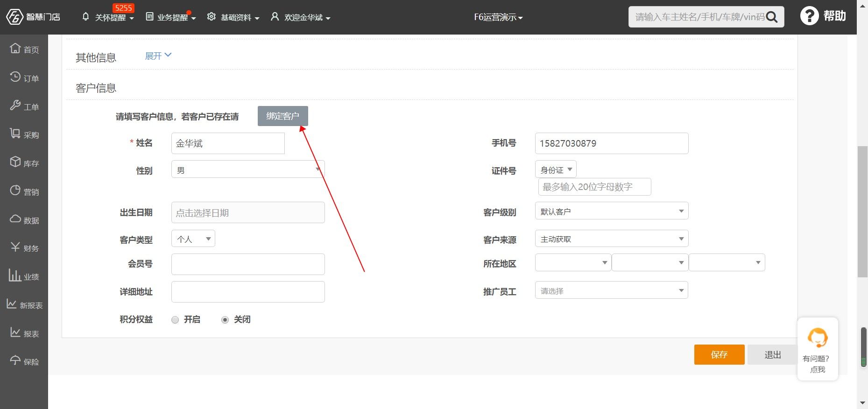This screenshot has width=868, height=409.
Task: Click the bell icon for 关怀提醒
Action: click(x=85, y=17)
